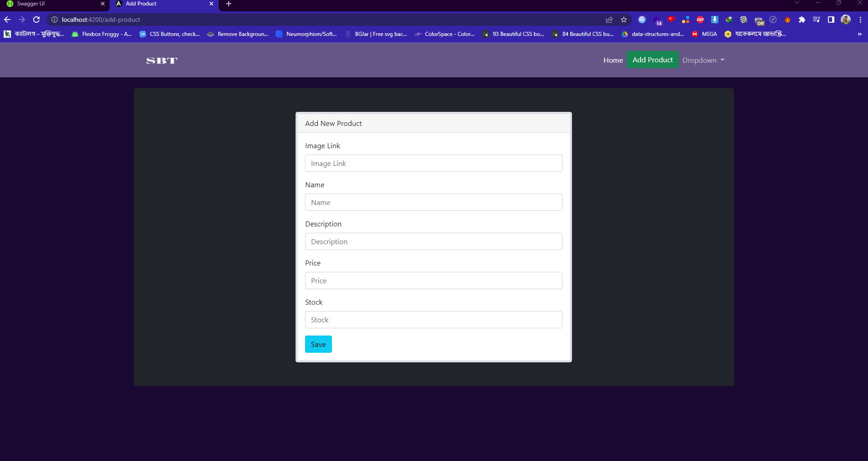This screenshot has height=461, width=868.
Task: Click the IDM download manager extension icon
Action: (714, 20)
